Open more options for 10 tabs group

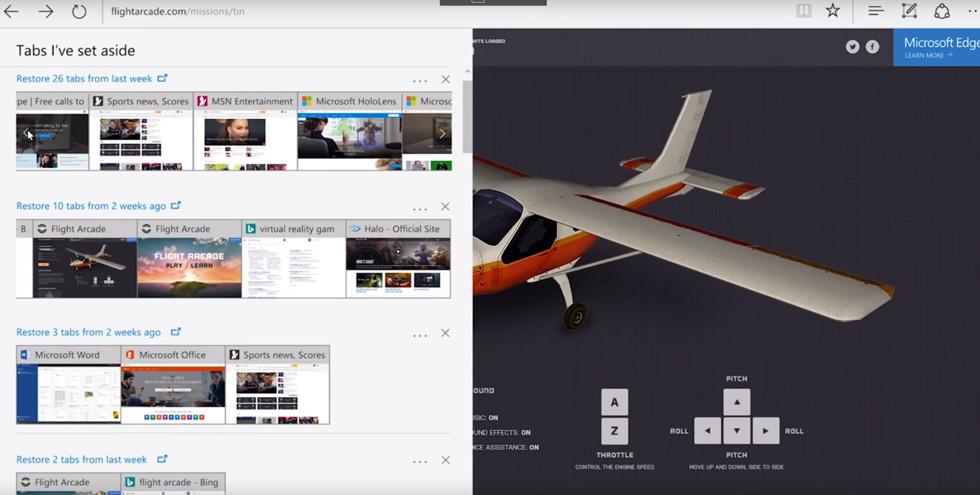420,209
